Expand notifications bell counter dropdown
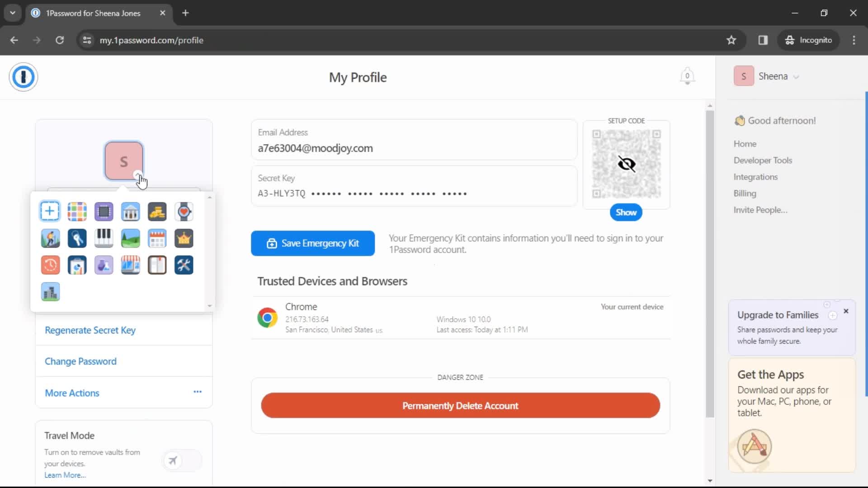This screenshot has height=488, width=868. tap(687, 76)
